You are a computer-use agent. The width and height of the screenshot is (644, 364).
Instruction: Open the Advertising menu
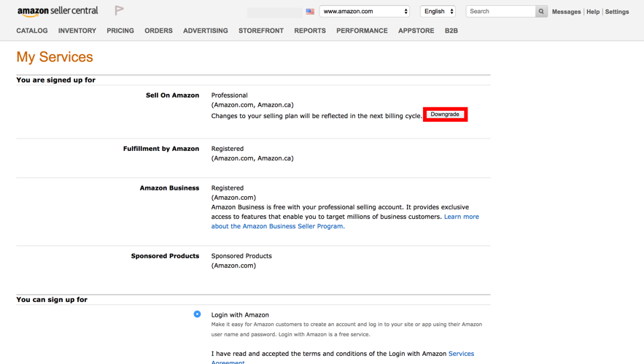tap(206, 31)
